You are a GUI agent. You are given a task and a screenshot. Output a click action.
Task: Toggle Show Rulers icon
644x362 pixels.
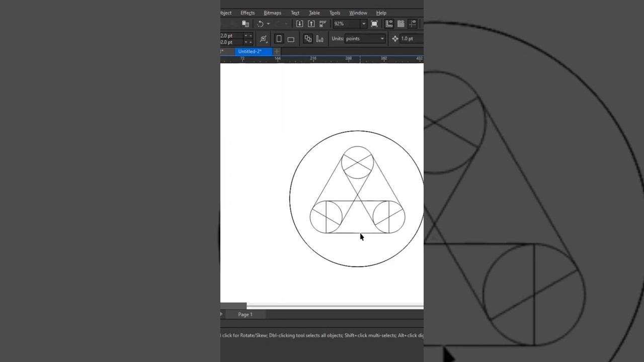[x=389, y=24]
